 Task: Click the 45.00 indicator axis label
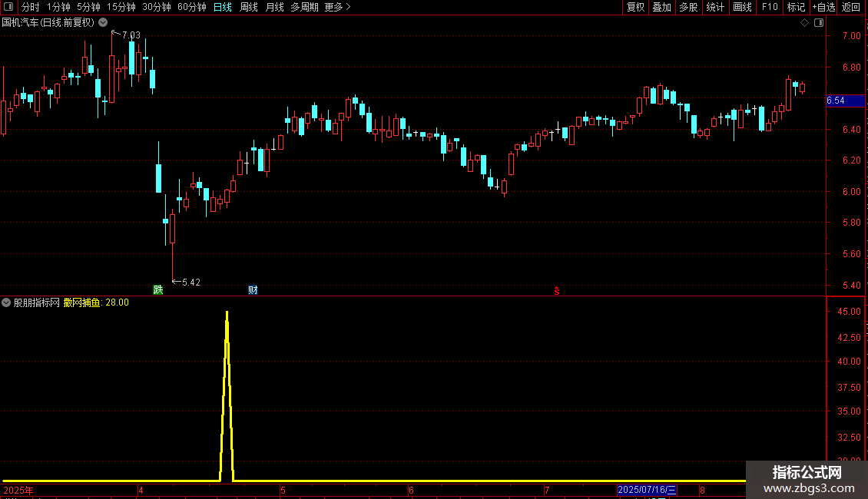pyautogui.click(x=849, y=312)
